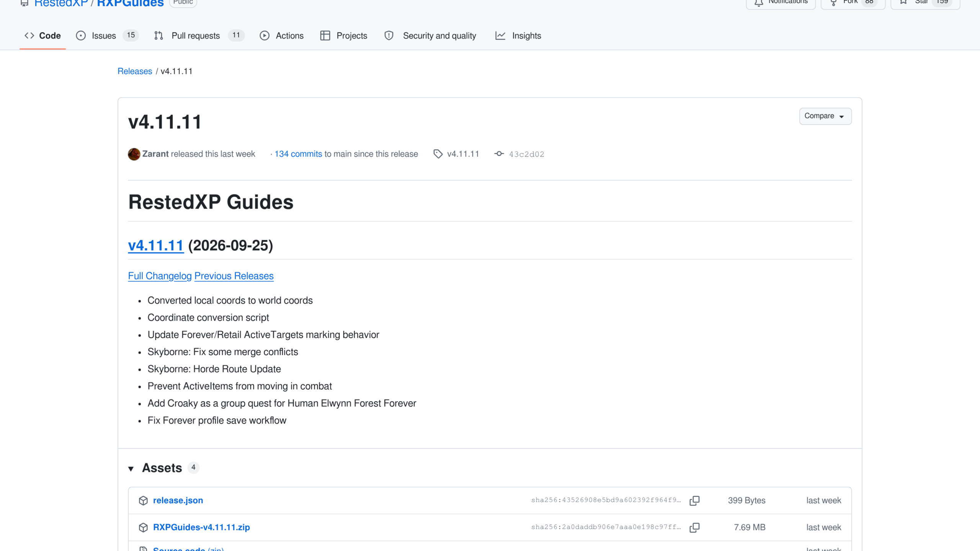Switch to the Issues tab

click(107, 36)
